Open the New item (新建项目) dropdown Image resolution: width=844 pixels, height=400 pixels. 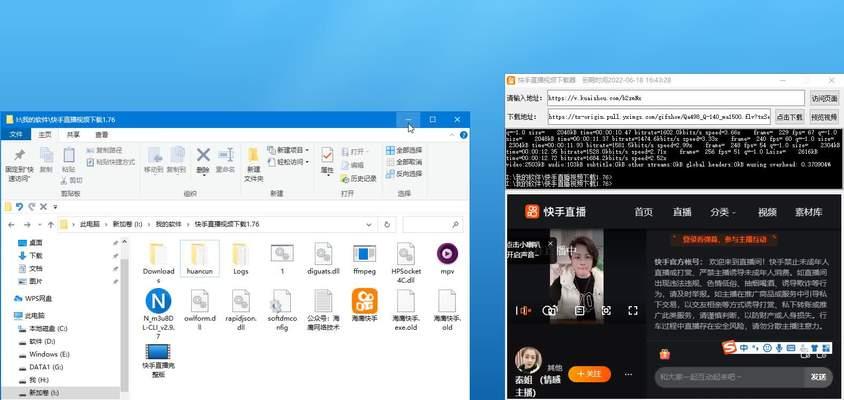(x=289, y=150)
